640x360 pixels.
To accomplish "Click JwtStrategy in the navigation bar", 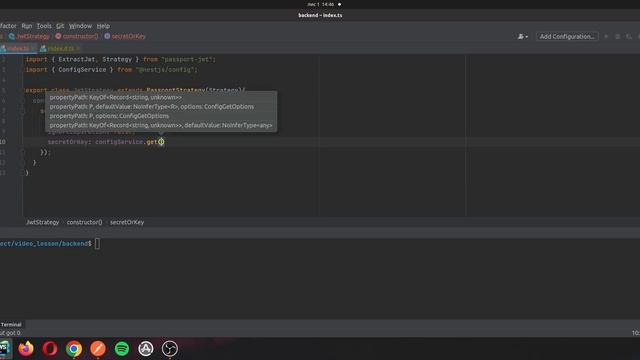I will [29, 36].
